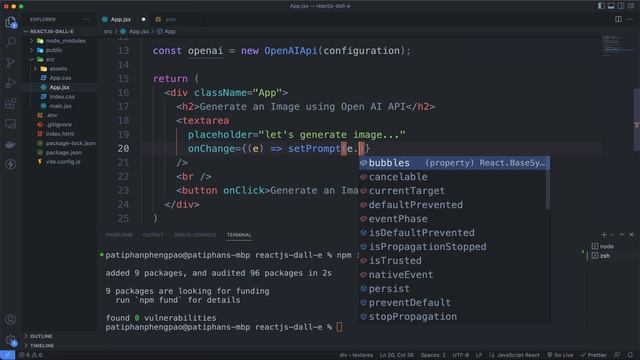Open Explorer more actions ellipsis
The width and height of the screenshot is (640, 360).
pos(87,19)
